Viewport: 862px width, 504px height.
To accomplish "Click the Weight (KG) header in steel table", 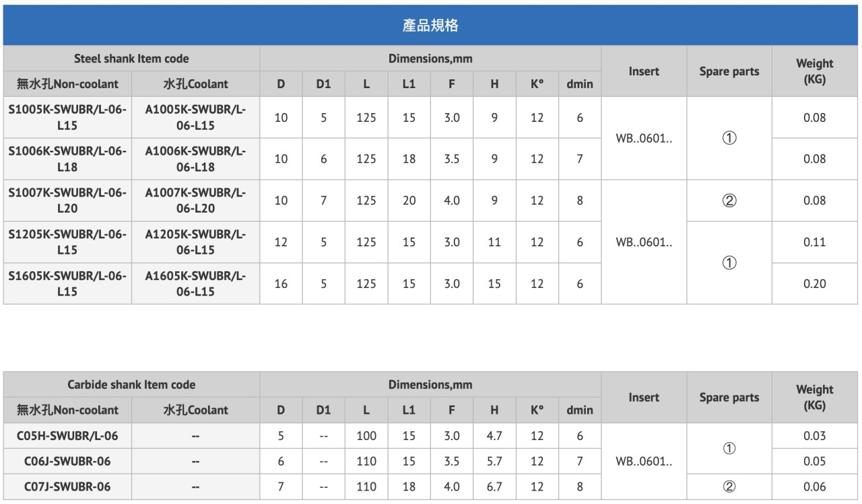I will (x=815, y=71).
